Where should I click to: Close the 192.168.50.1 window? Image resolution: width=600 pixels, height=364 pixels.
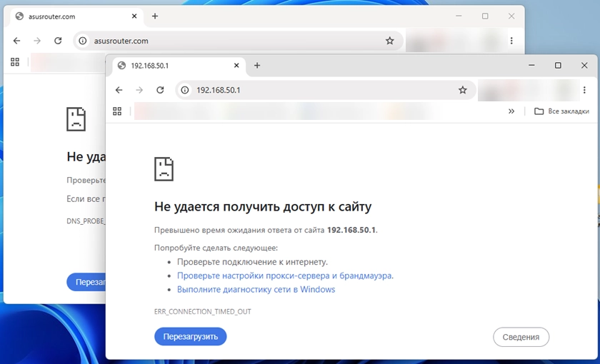584,66
